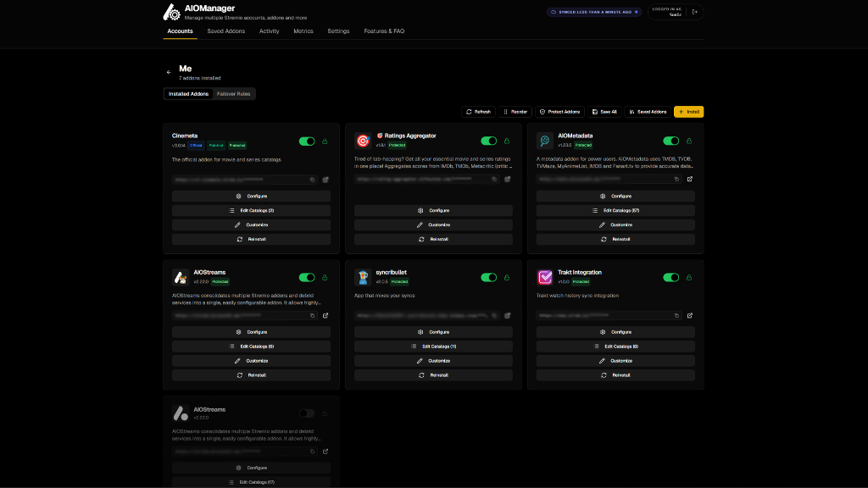Open the Metrics tab
Screen dimensions: 868x488
tap(303, 31)
